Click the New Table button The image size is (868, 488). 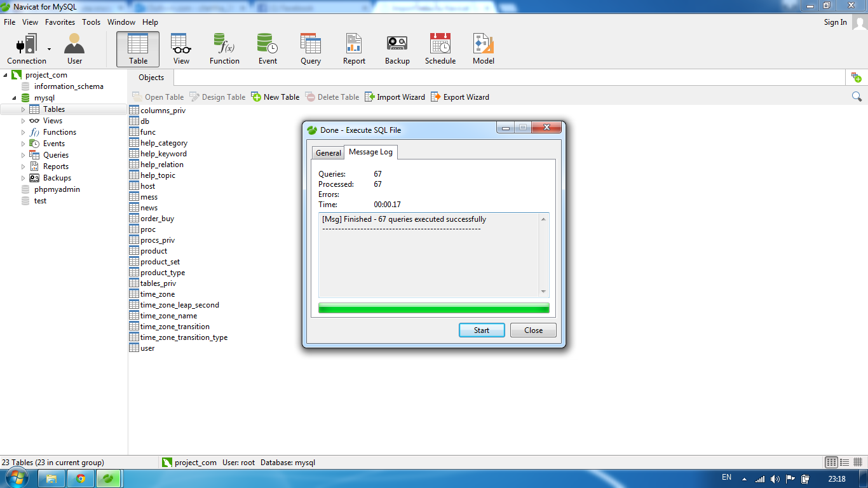coord(275,97)
